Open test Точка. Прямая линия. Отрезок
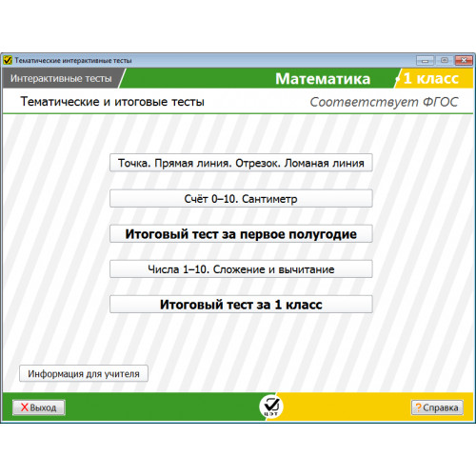The width and height of the screenshot is (476, 476). point(241,163)
